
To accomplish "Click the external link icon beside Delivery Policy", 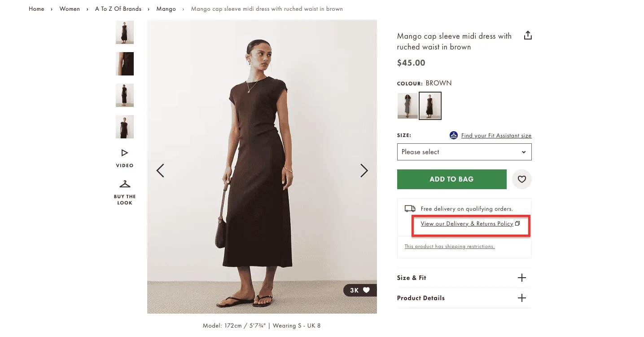I will point(517,223).
